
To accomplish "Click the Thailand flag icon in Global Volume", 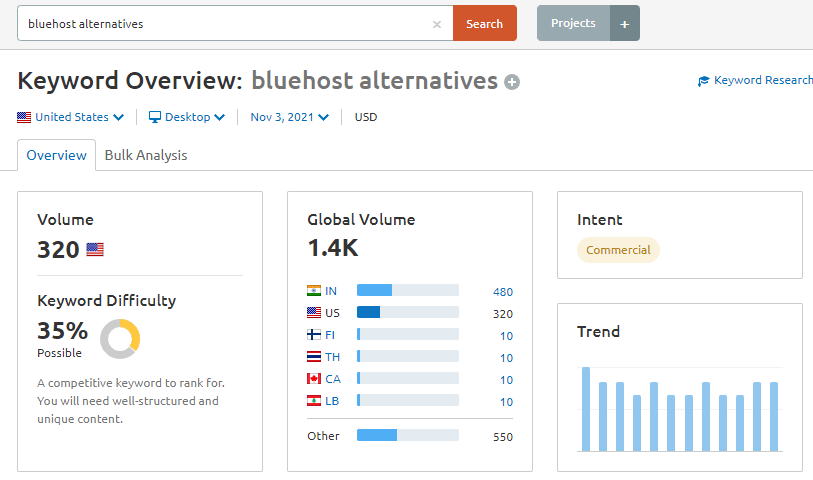I will pos(314,357).
